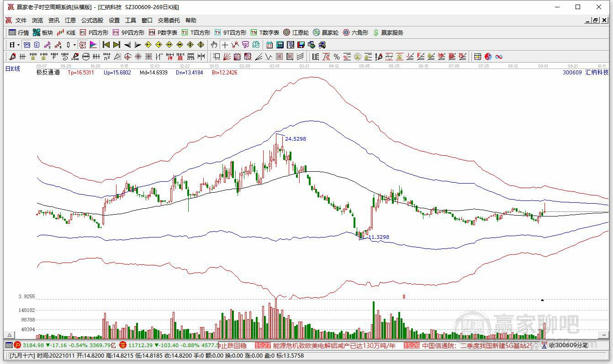Screen dimensions: 613x364
Task: Toggle the colored flag chart icon
Action: (x=93, y=45)
